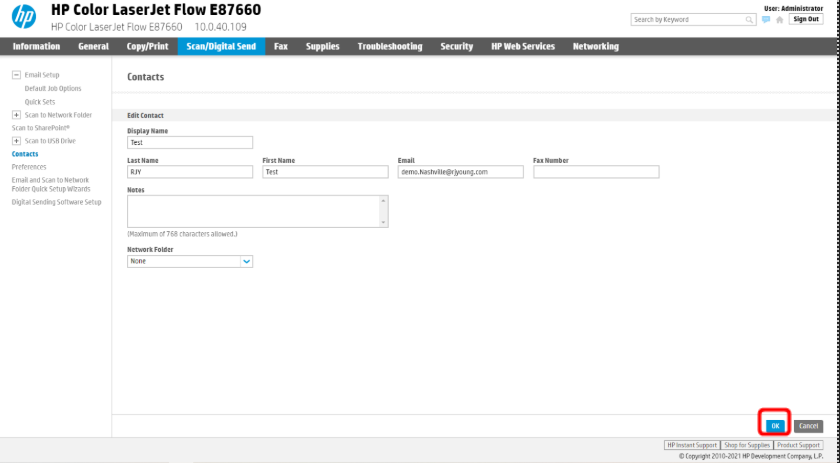The width and height of the screenshot is (840, 463).
Task: Open the Network Folder dropdown
Action: pos(190,262)
